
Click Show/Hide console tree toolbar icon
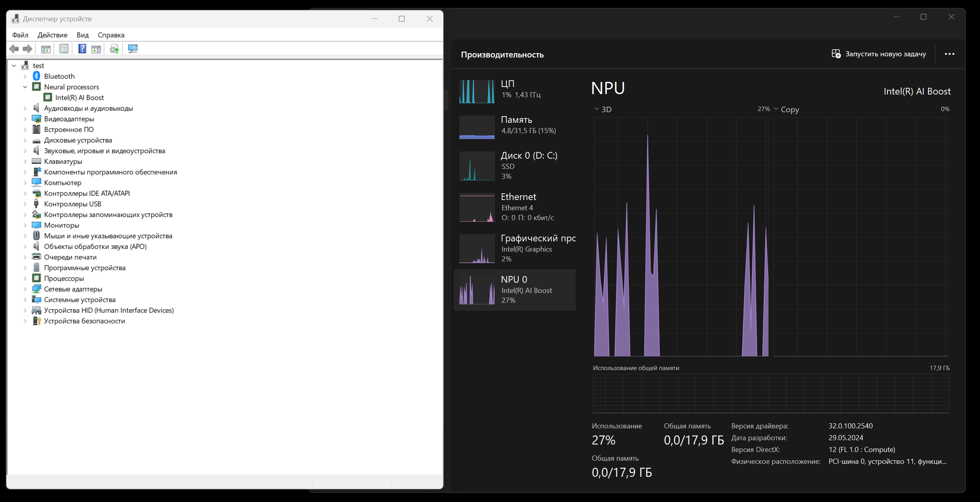click(x=46, y=49)
